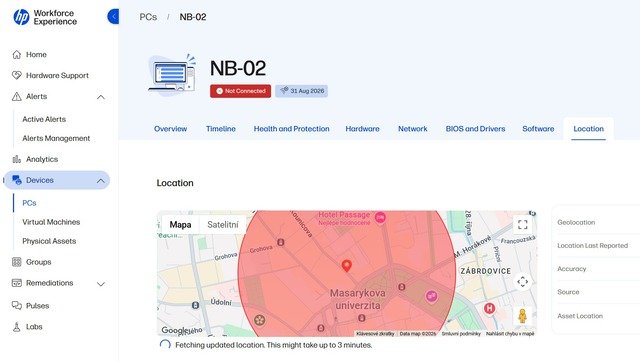
Task: Collapse the Alerts menu chevron
Action: (x=101, y=97)
